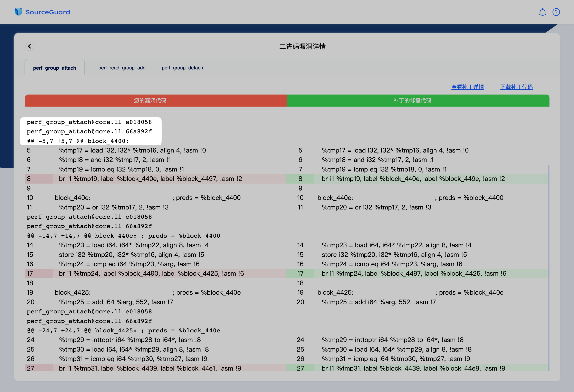This screenshot has height=392, width=574.
Task: Select patched line 17 with block_4497
Action: (x=414, y=274)
